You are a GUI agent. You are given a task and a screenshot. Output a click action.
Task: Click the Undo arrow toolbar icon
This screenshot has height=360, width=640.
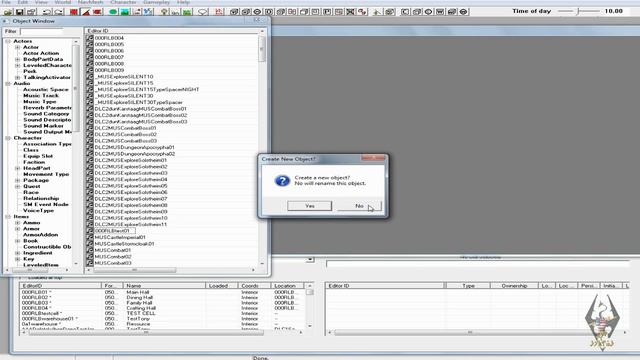[x=46, y=12]
